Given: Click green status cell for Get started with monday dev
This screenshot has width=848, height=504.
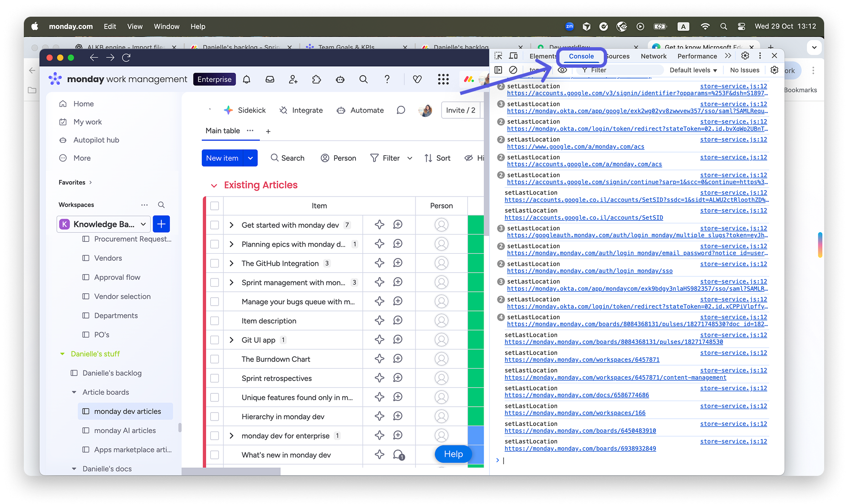Looking at the screenshot, I should [x=476, y=225].
